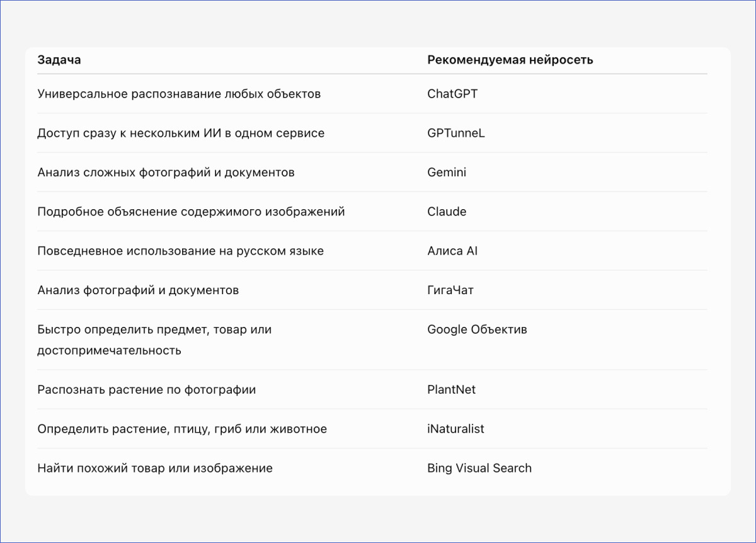The width and height of the screenshot is (756, 543).
Task: Select the 'Google Объектив' entry
Action: coord(477,329)
